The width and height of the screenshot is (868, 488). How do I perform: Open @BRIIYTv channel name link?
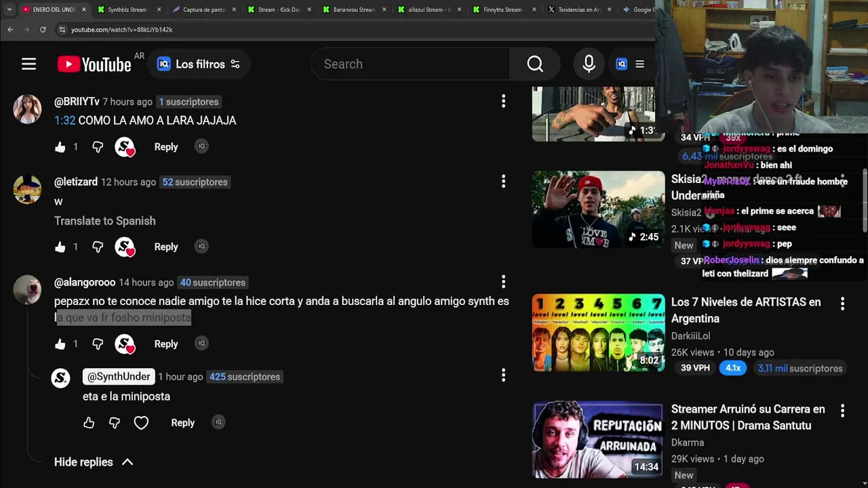coord(77,102)
